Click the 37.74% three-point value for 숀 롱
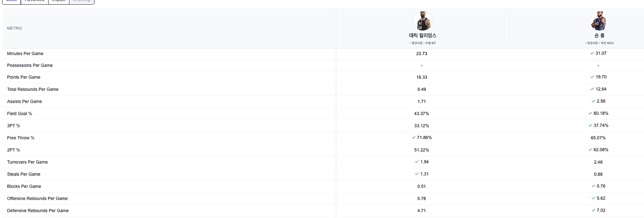The width and height of the screenshot is (644, 218). (x=601, y=126)
